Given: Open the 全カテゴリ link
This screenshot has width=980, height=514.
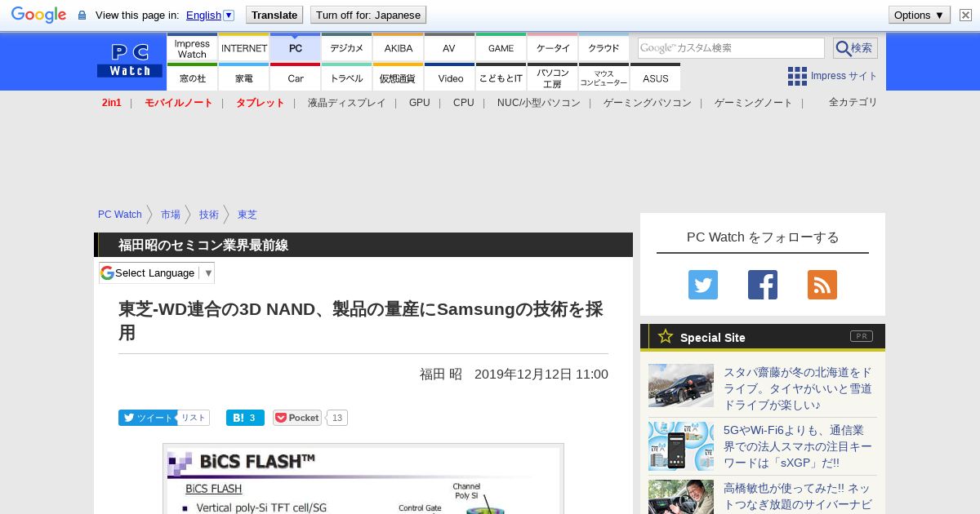Looking at the screenshot, I should pyautogui.click(x=853, y=102).
